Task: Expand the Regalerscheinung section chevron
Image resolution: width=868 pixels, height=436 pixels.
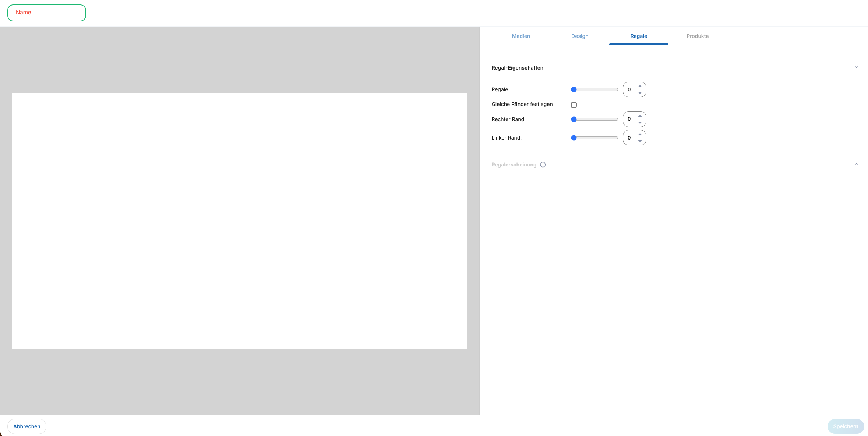Action: [x=856, y=164]
